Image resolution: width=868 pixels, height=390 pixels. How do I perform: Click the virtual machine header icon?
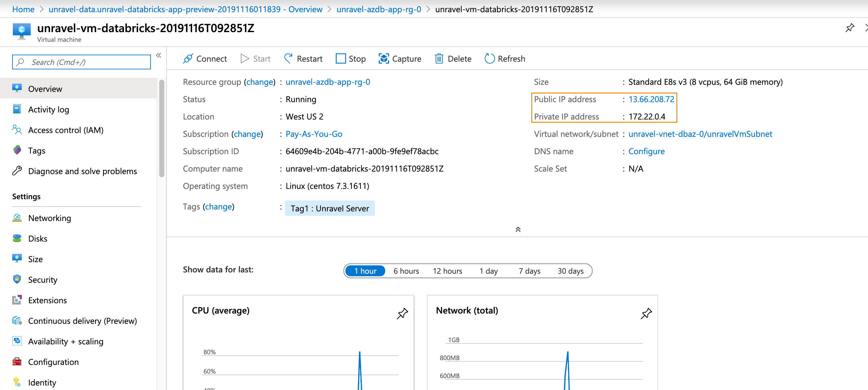pyautogui.click(x=22, y=31)
